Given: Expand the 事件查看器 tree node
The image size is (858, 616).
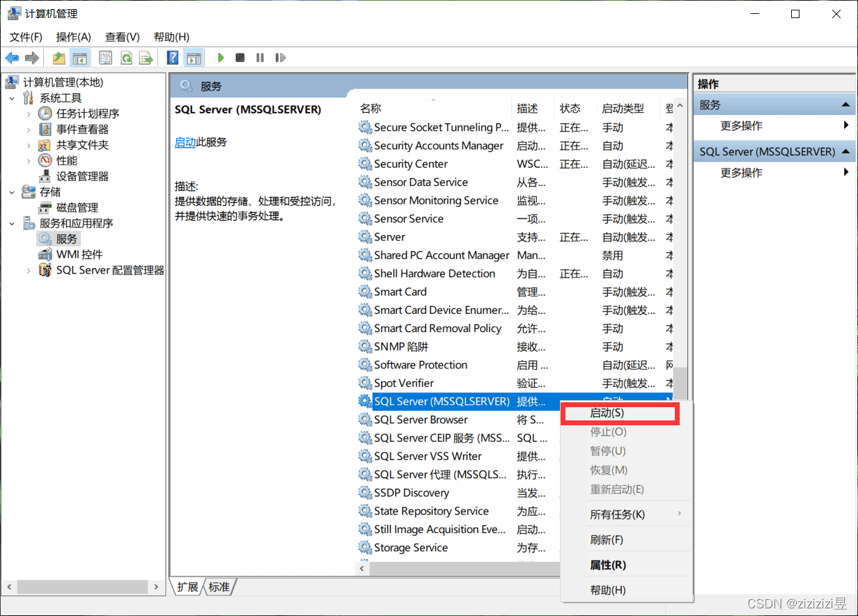Looking at the screenshot, I should pyautogui.click(x=29, y=129).
